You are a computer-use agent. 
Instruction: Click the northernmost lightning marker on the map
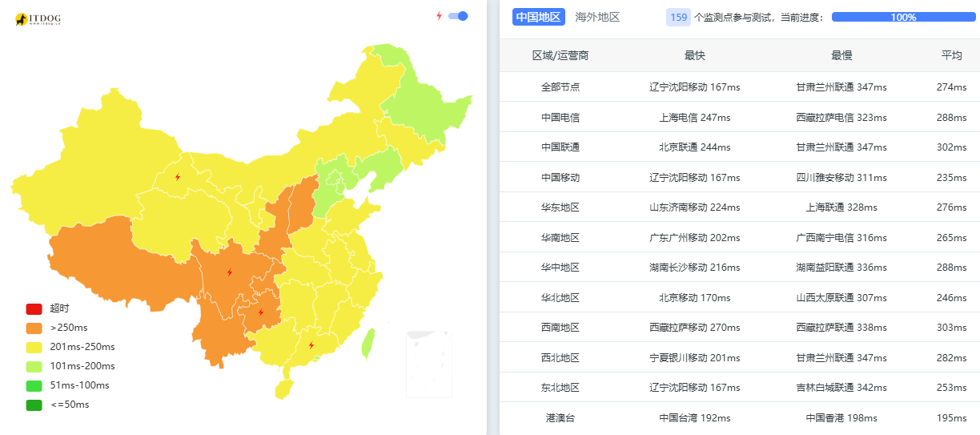click(x=177, y=177)
